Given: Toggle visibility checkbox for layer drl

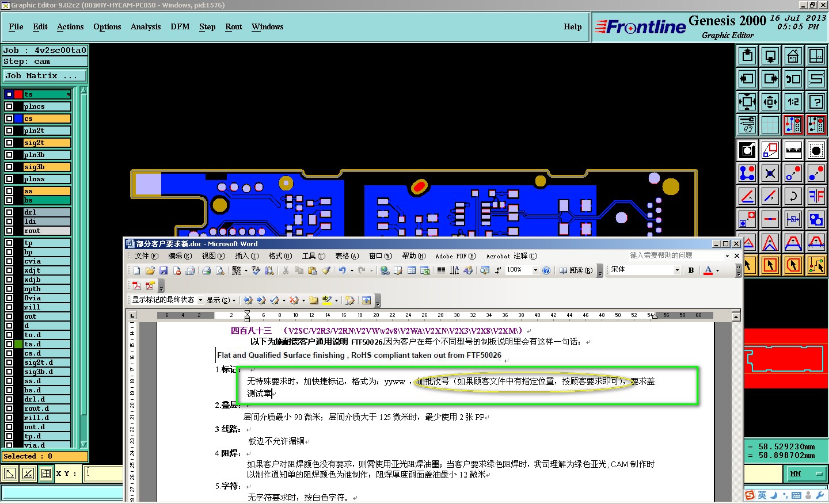Looking at the screenshot, I should point(9,212).
